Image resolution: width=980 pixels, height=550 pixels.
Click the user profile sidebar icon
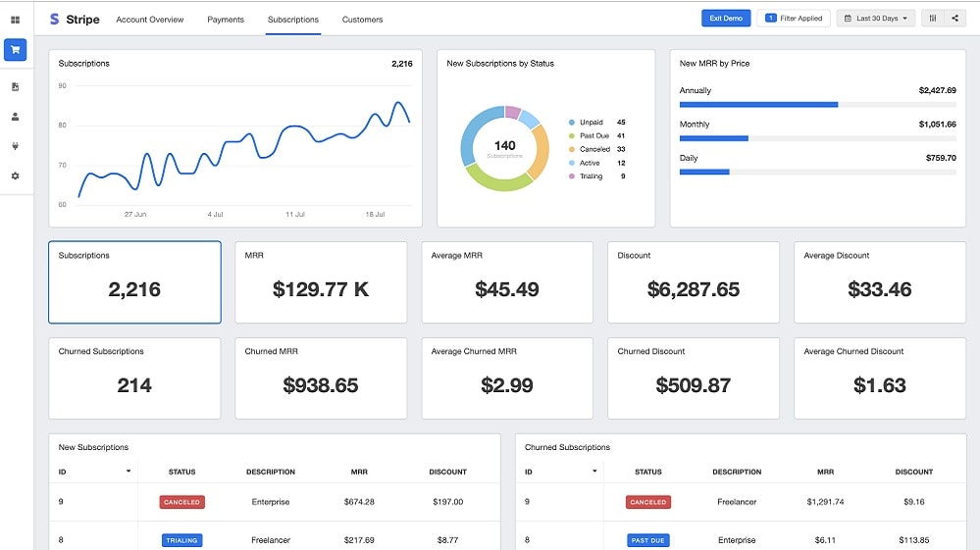click(x=15, y=117)
